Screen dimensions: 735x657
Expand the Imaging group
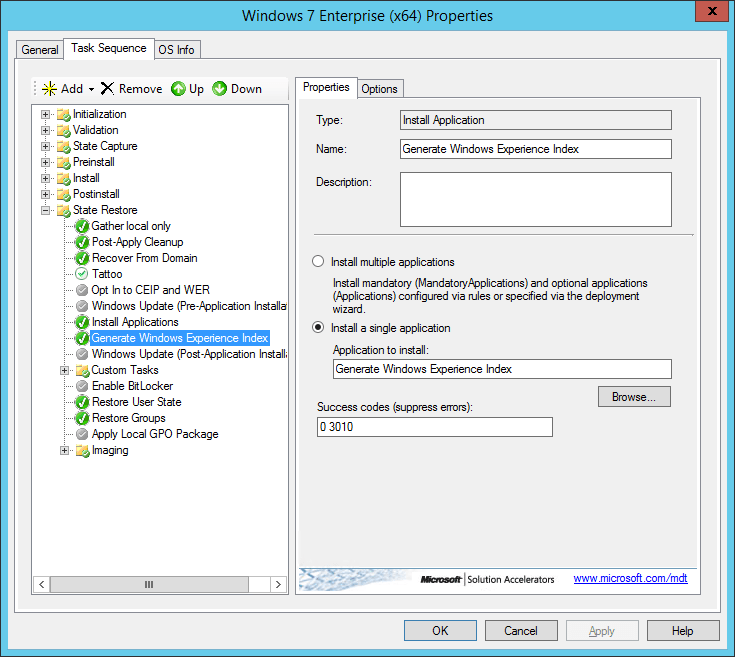tap(64, 450)
